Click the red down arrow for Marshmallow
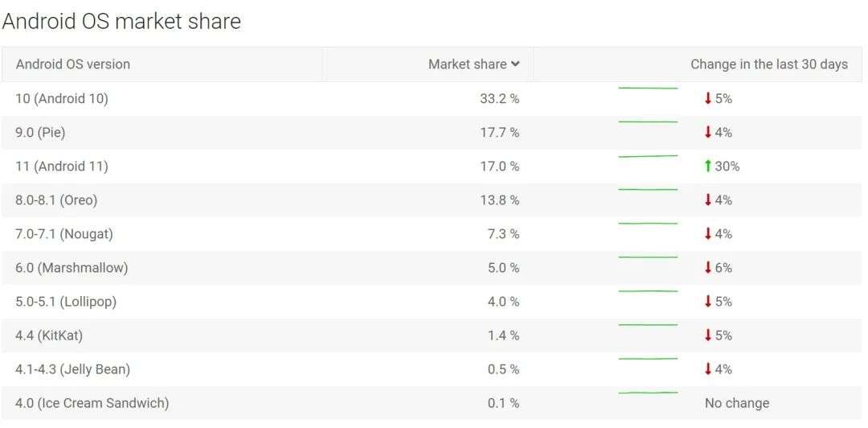The image size is (868, 428). coord(708,267)
